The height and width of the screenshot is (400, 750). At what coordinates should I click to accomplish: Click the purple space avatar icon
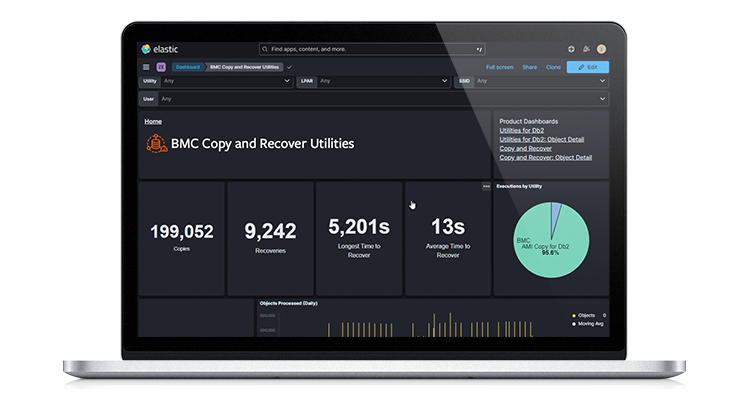[x=161, y=67]
